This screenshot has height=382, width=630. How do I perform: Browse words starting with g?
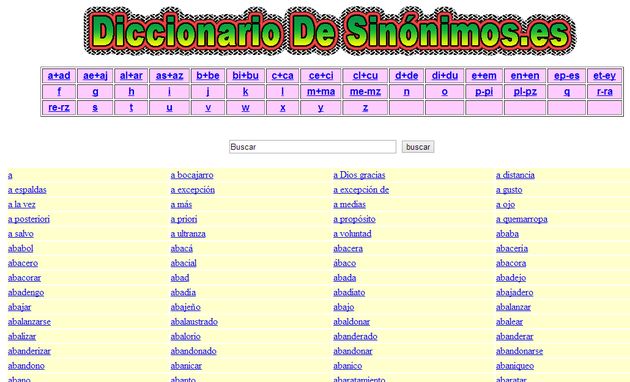tap(95, 92)
